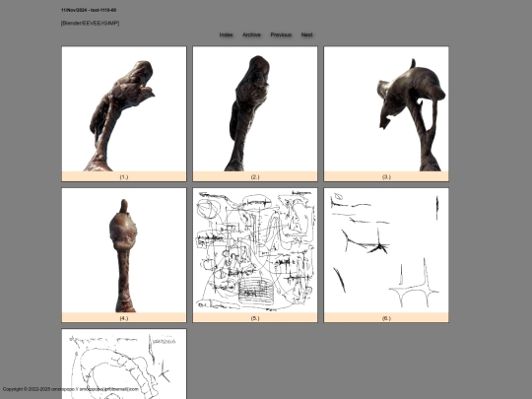Open dense line drawing thumbnail (5.)
Screen dimensions: 532x399
coord(255,250)
